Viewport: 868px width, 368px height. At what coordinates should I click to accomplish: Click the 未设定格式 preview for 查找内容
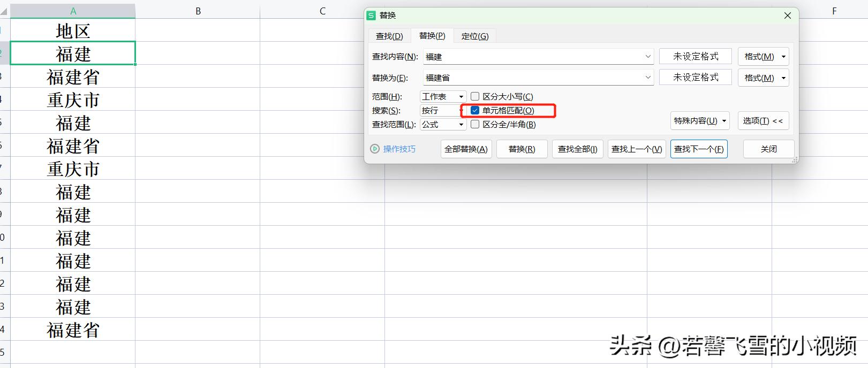click(x=695, y=56)
